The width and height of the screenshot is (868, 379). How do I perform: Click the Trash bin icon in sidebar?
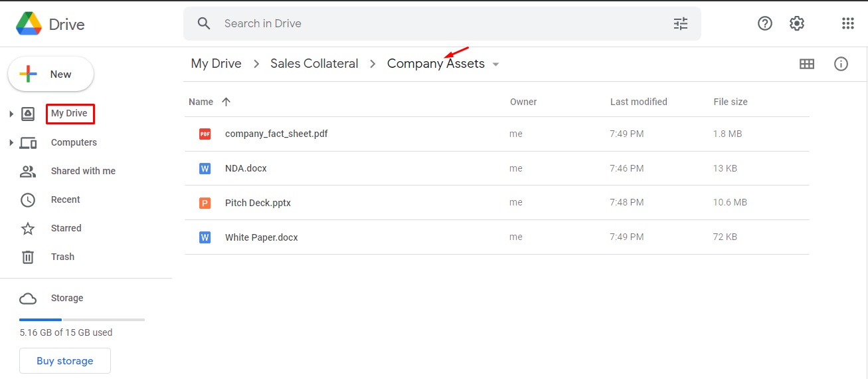tap(28, 257)
